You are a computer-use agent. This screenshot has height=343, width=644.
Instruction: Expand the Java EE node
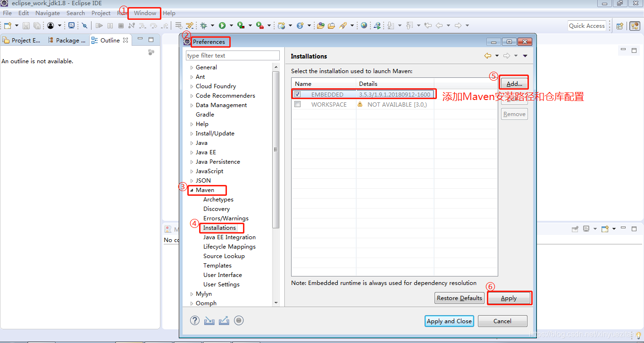pos(192,152)
